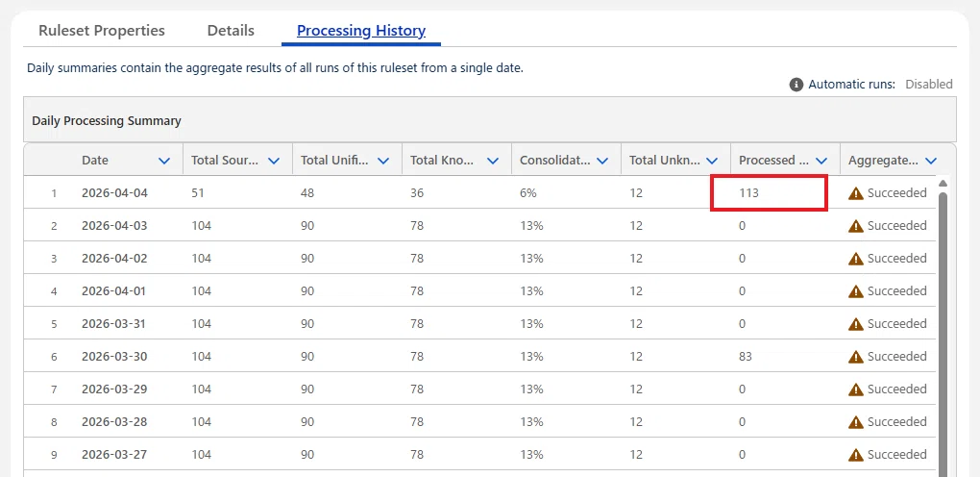This screenshot has width=980, height=477.
Task: Open the Aggregate... column dropdown arrow
Action: pyautogui.click(x=931, y=161)
